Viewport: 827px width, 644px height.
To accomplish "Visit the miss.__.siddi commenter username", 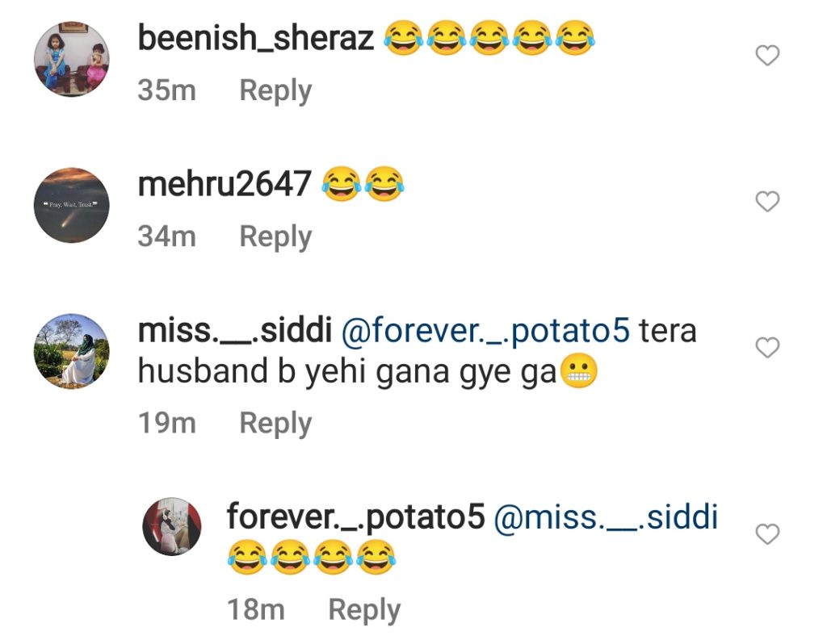I will point(235,330).
